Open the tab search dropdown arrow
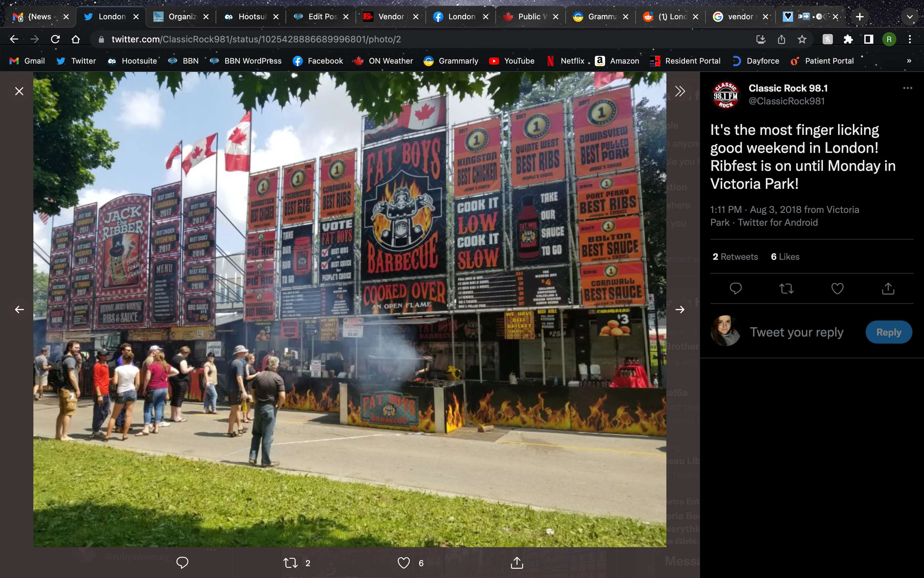The image size is (924, 578). pos(910,17)
